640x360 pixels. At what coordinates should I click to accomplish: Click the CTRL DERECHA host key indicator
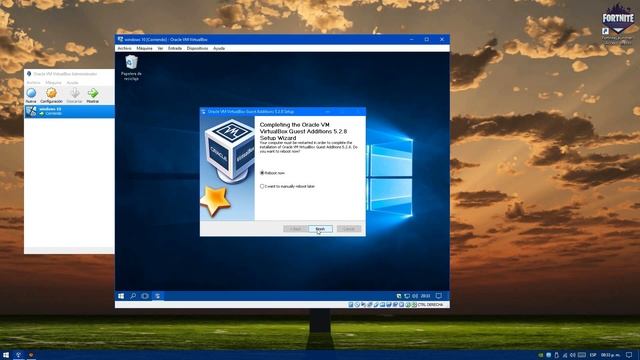(430, 305)
